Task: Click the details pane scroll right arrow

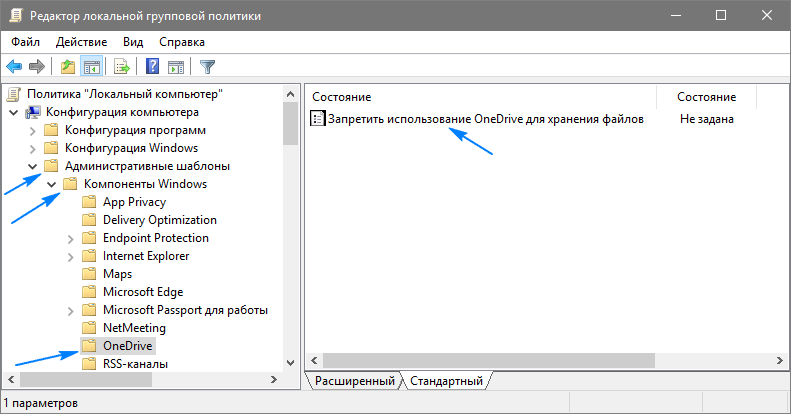Action: (x=780, y=361)
